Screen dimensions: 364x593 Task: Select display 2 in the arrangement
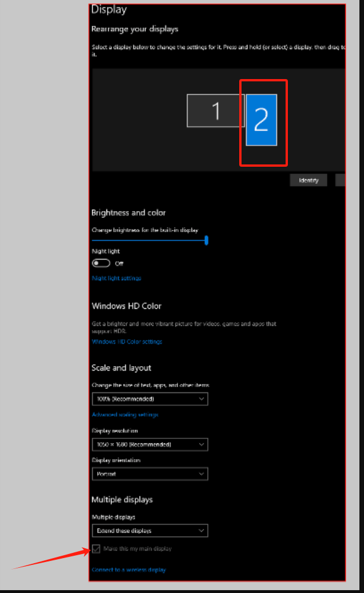(x=262, y=120)
